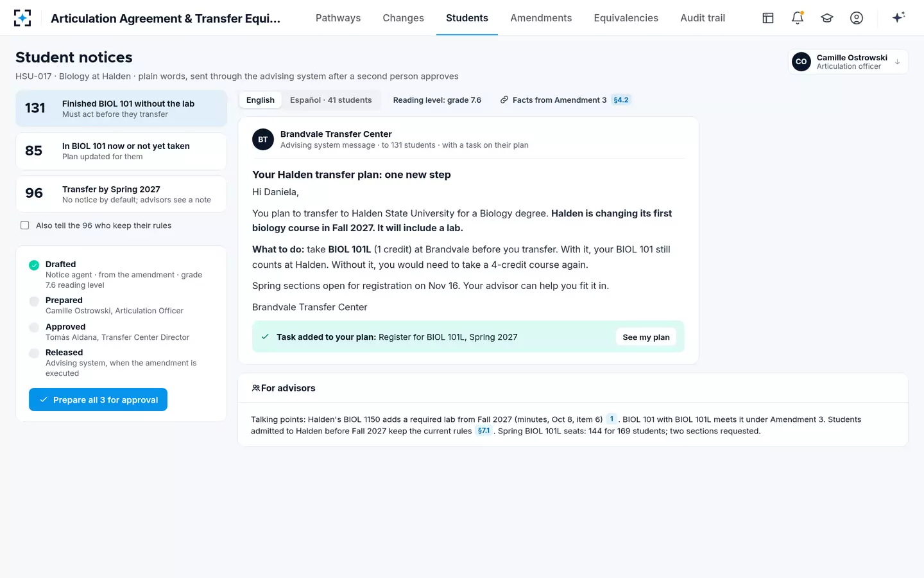Open the Audit trail tab

pyautogui.click(x=703, y=18)
